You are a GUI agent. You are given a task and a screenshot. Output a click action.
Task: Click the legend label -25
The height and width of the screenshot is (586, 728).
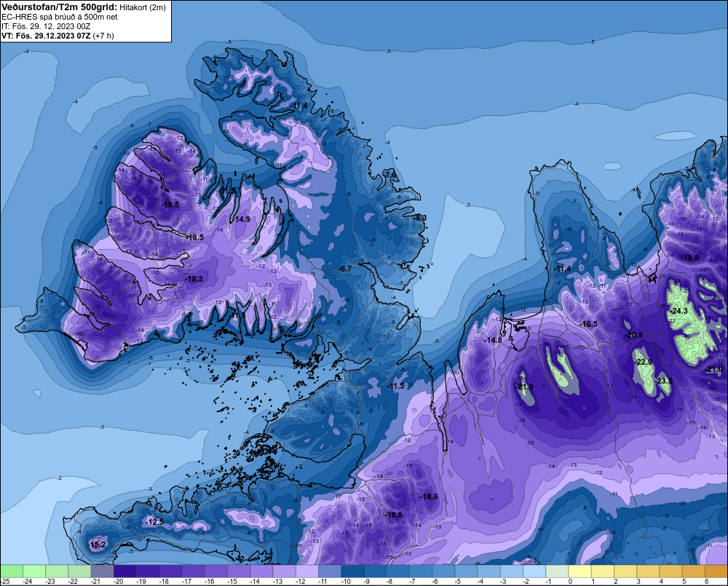(x=5, y=582)
